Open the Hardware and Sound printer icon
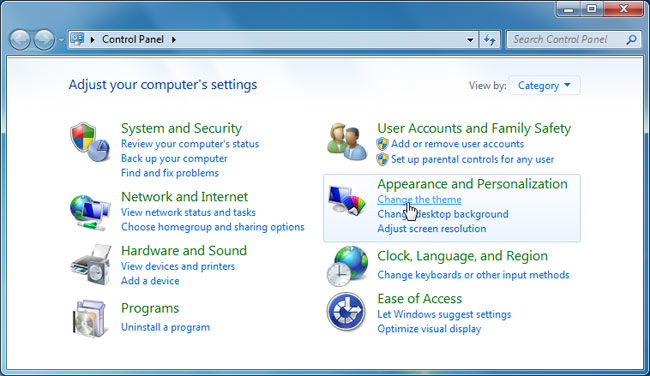The width and height of the screenshot is (650, 376). point(91,264)
